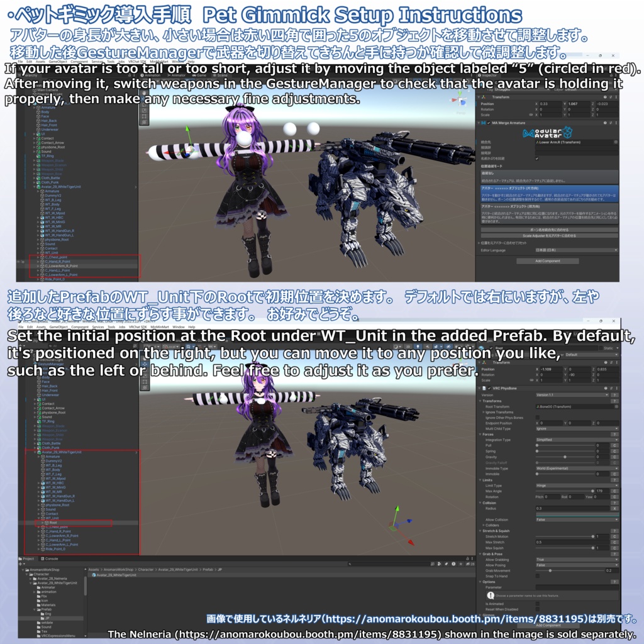Collapse Stretch & Squish section
This screenshot has width=644, height=644.
(x=480, y=531)
